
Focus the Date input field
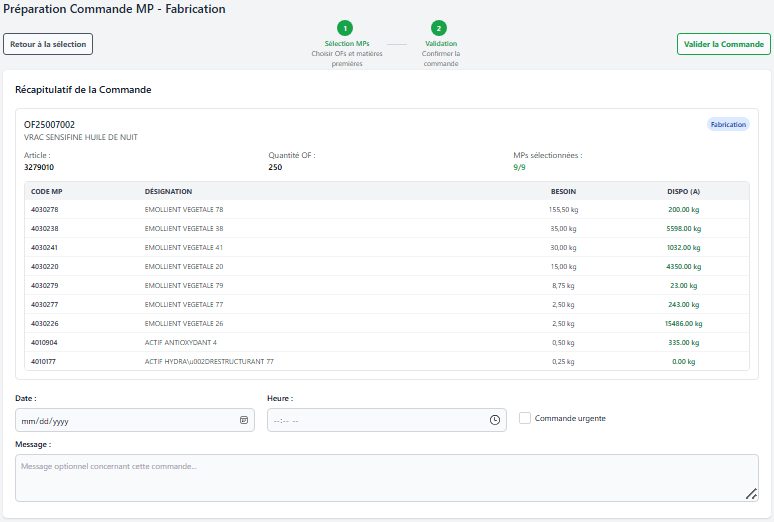coord(135,420)
